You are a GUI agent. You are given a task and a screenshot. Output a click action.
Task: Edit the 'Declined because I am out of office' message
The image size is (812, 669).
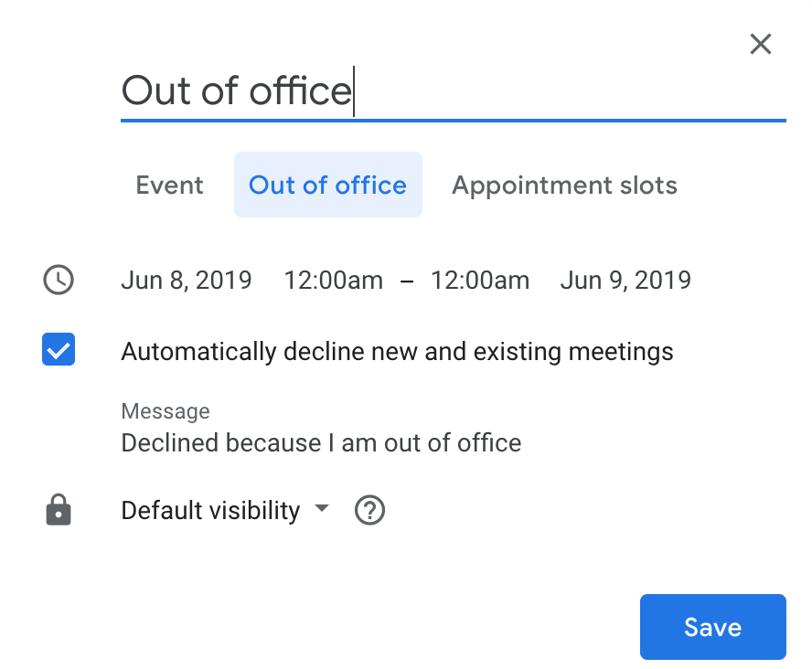tap(321, 443)
